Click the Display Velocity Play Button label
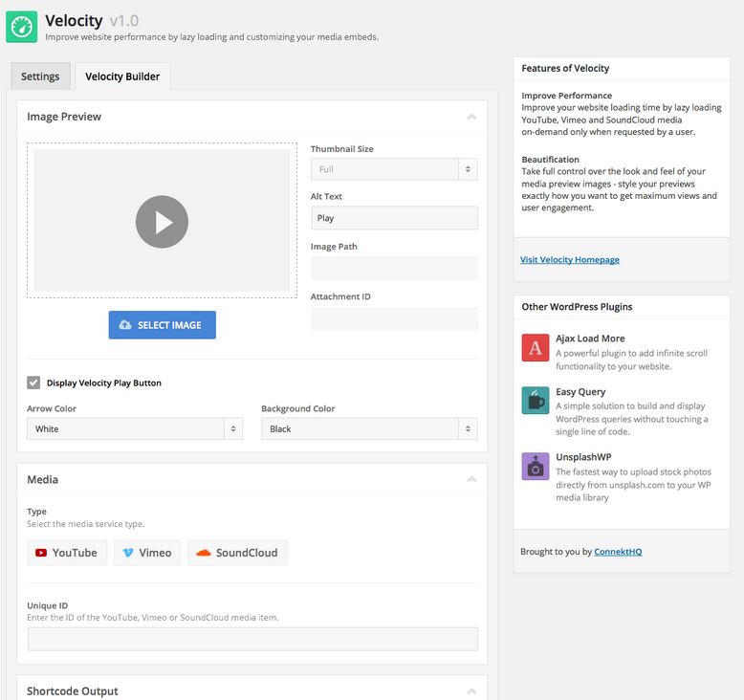Image resolution: width=744 pixels, height=700 pixels. coord(104,383)
